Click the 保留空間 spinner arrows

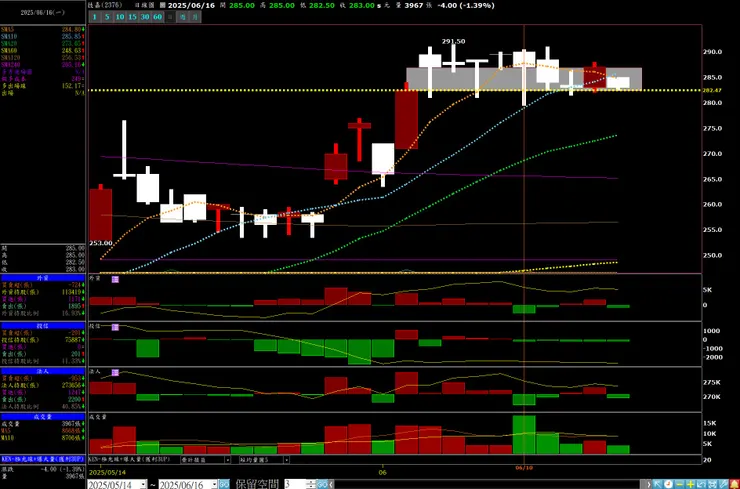[311, 484]
